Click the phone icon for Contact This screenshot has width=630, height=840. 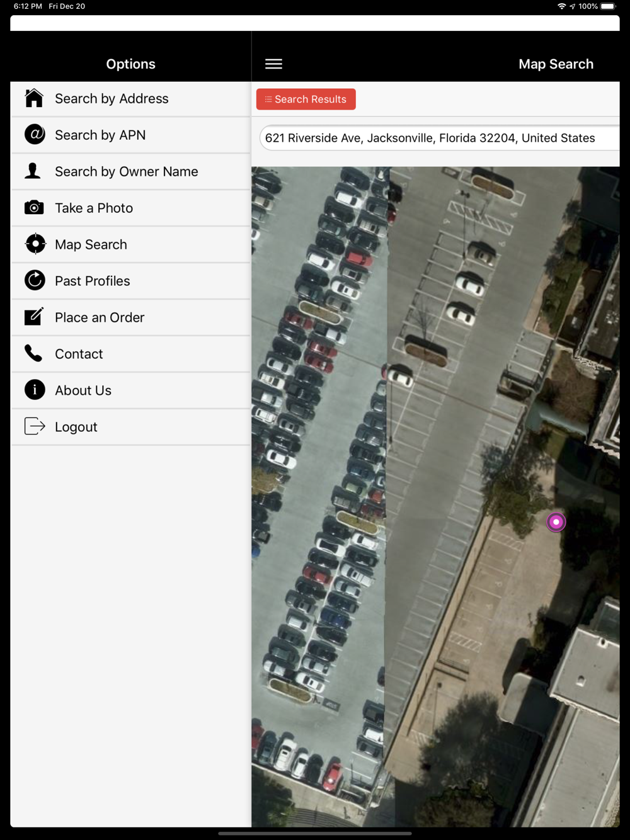point(33,353)
